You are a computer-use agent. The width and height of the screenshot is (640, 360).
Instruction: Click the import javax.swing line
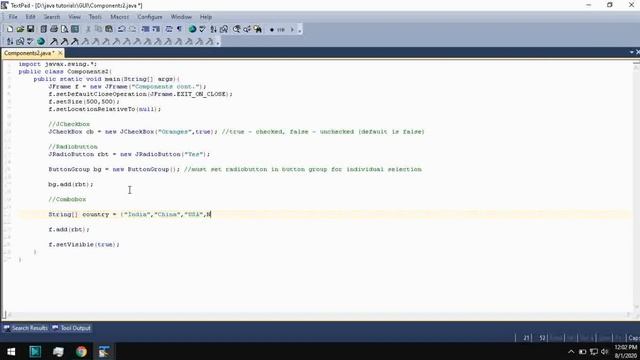[x=58, y=64]
